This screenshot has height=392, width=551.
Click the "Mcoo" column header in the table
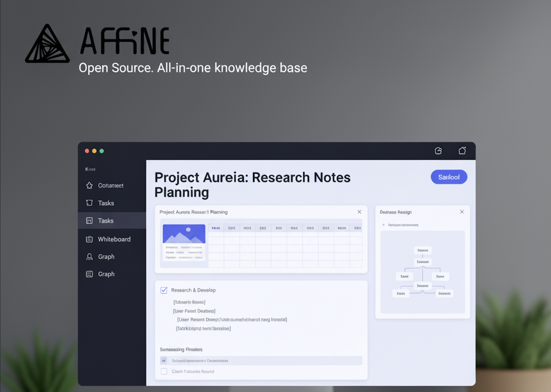click(x=342, y=228)
